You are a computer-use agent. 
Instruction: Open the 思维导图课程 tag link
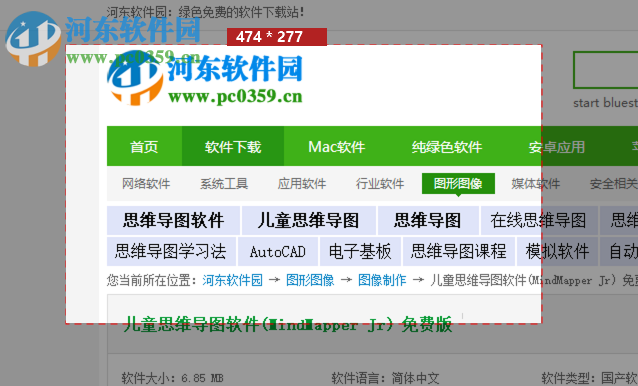pyautogui.click(x=459, y=251)
